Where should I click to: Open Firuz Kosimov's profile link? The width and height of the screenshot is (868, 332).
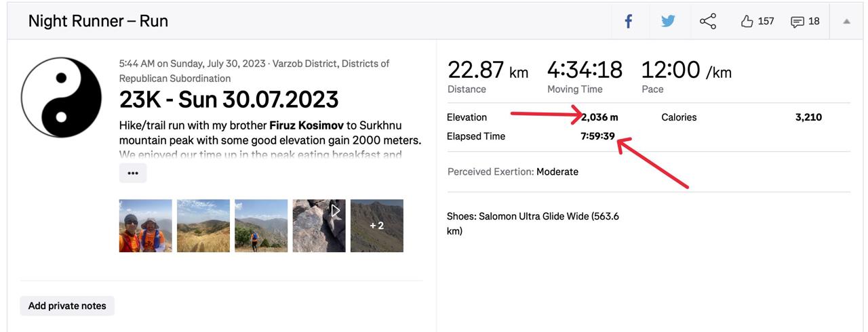coord(307,125)
